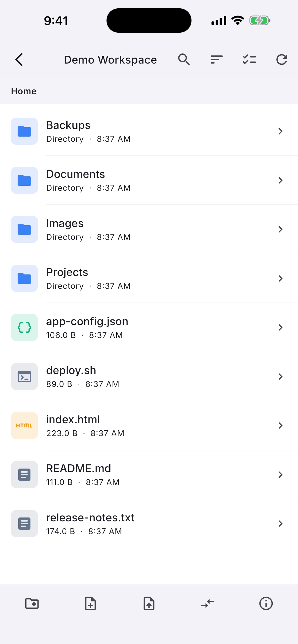
Task: Open app-config.json via its chevron
Action: (281, 327)
